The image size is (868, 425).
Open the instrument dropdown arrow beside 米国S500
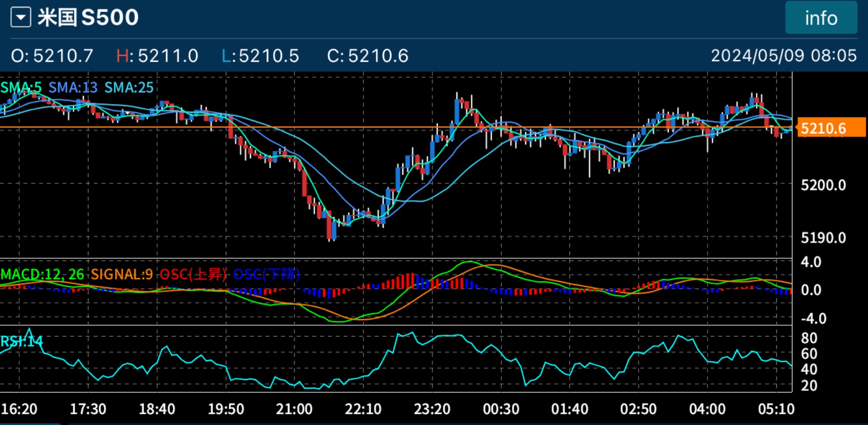coord(21,18)
